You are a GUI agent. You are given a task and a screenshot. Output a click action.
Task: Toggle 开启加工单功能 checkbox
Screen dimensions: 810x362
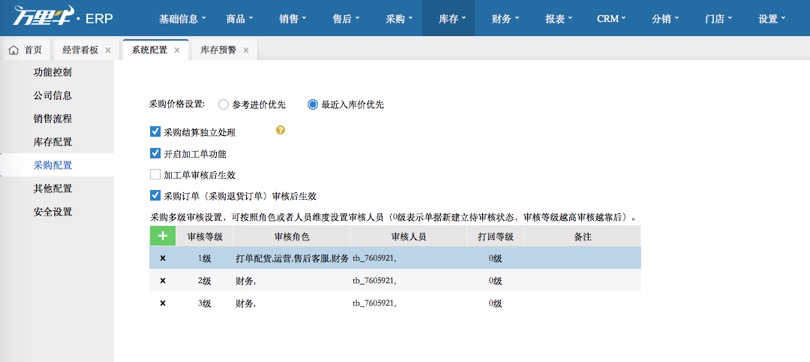[x=155, y=153]
